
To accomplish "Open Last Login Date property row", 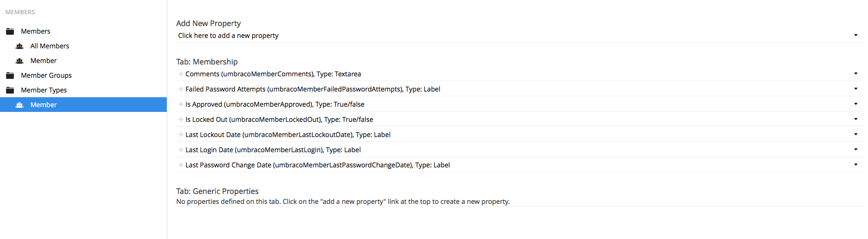I will pos(519,150).
